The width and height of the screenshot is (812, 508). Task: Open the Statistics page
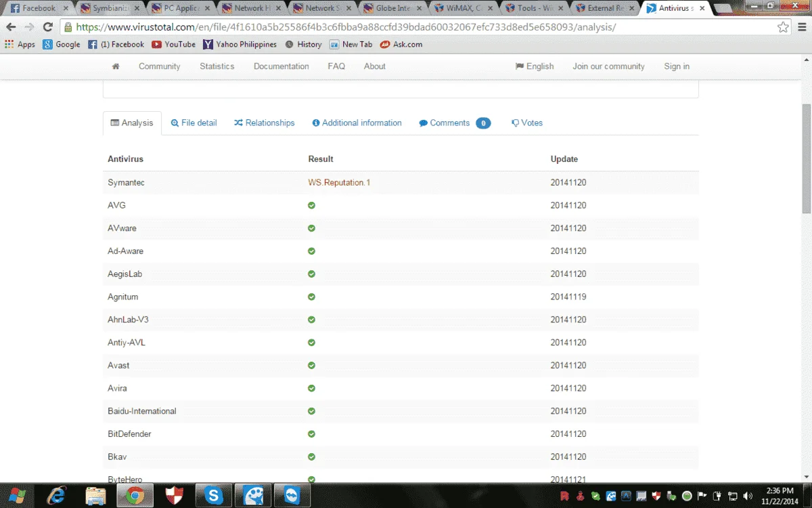(x=217, y=66)
